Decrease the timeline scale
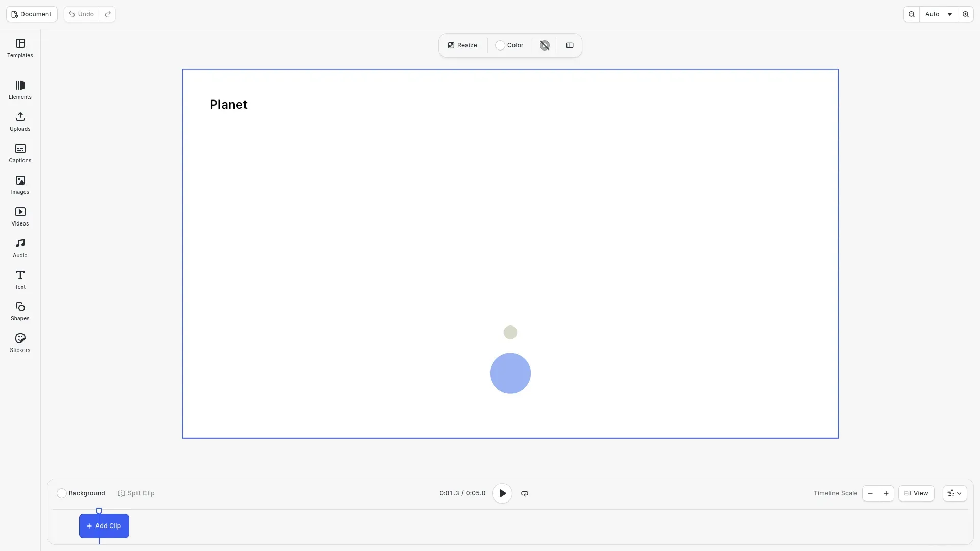Image resolution: width=980 pixels, height=551 pixels. (x=870, y=493)
